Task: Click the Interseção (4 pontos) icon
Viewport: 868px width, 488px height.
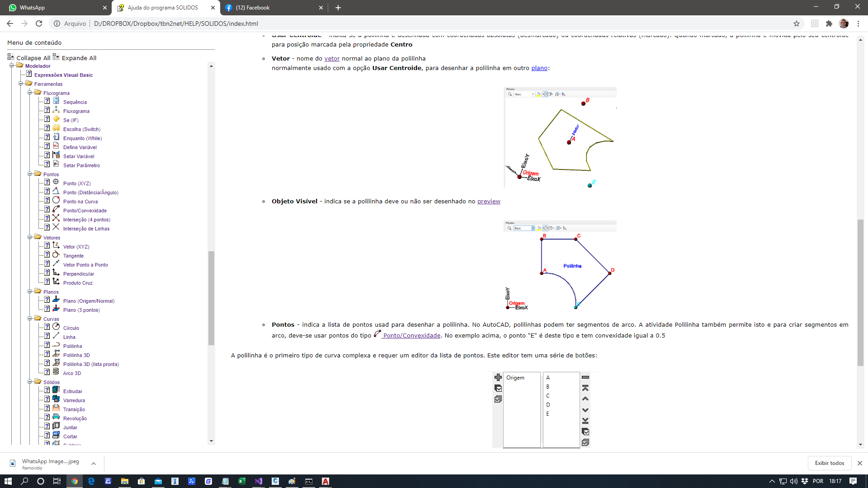Action: coord(56,218)
